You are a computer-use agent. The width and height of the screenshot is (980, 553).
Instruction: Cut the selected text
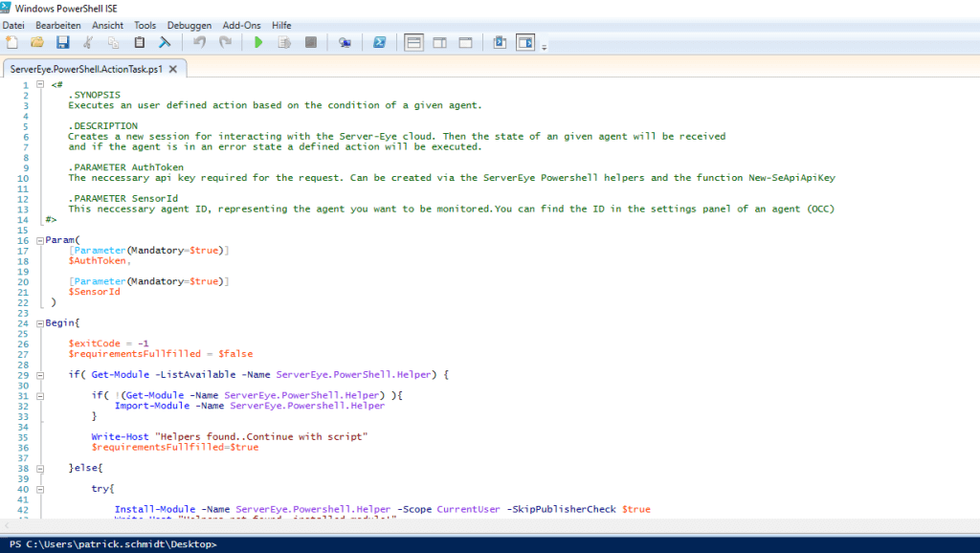(87, 42)
